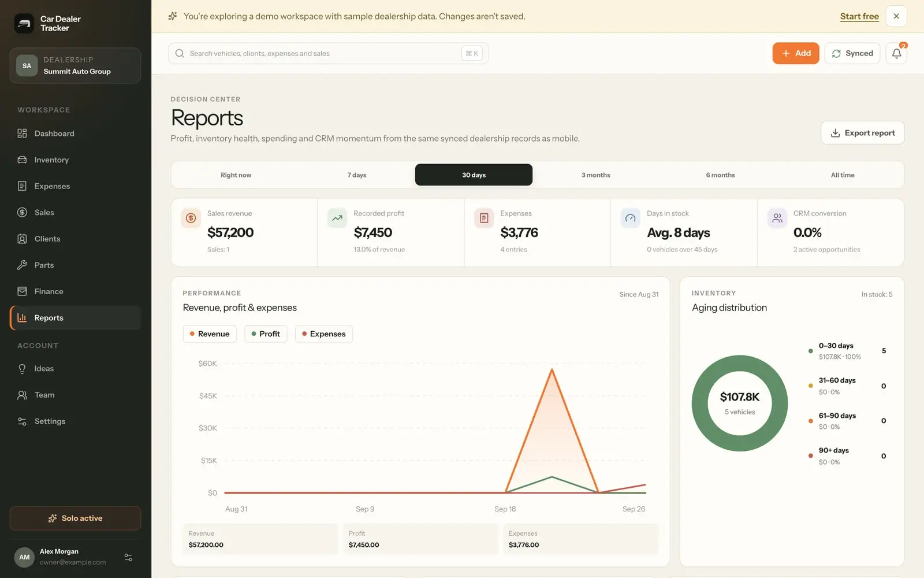
Task: Click the Solo active plan button
Action: point(75,518)
